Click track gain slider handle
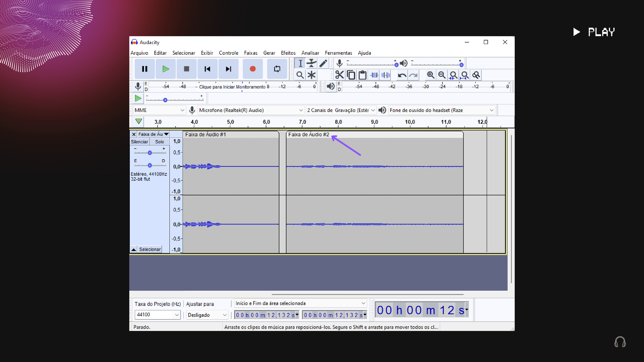This screenshot has height=362, width=644. (x=150, y=153)
